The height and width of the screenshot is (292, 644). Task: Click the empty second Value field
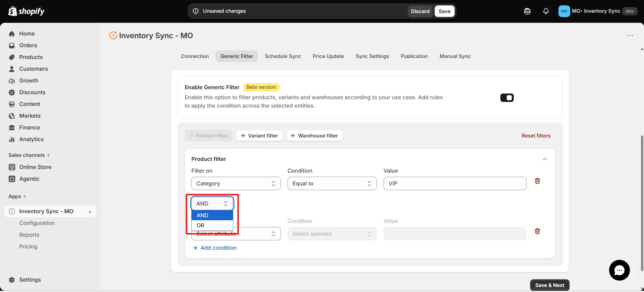[x=455, y=234]
